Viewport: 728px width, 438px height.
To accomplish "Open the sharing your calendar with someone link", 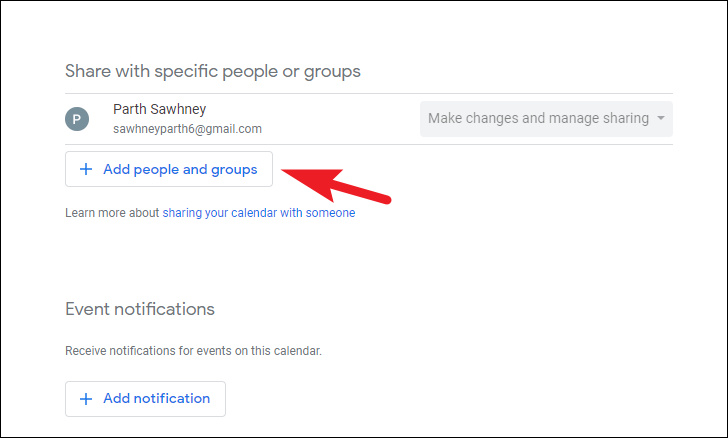I will click(x=259, y=213).
